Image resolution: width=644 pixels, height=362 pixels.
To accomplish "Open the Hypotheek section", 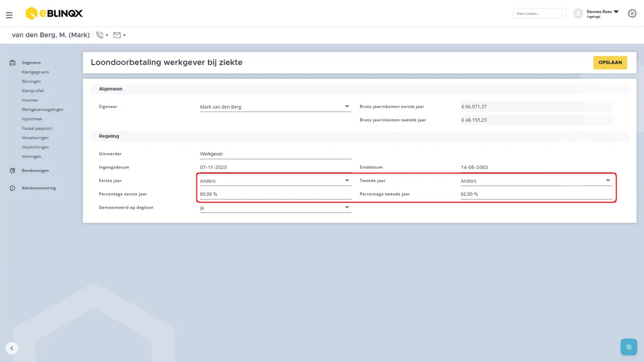I will tap(32, 119).
